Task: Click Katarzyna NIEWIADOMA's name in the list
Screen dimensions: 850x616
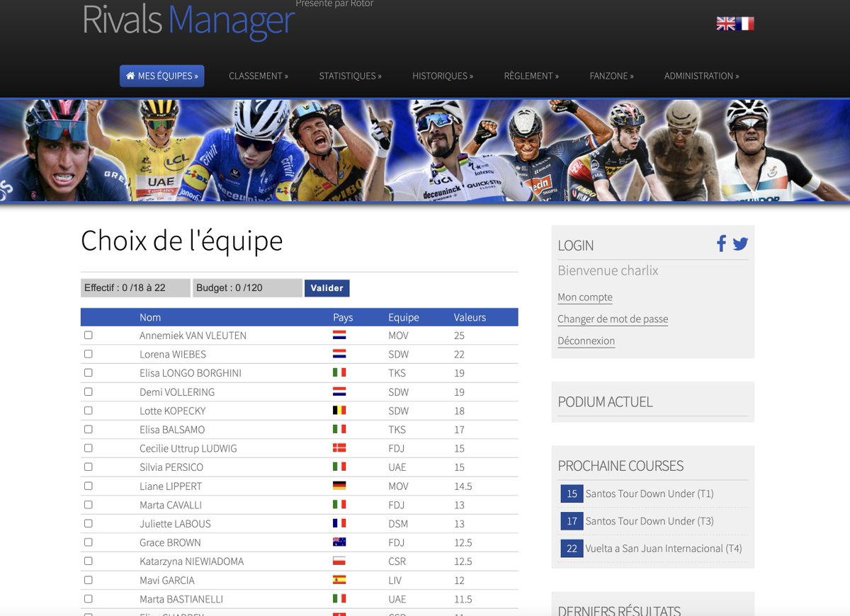Action: (x=191, y=561)
